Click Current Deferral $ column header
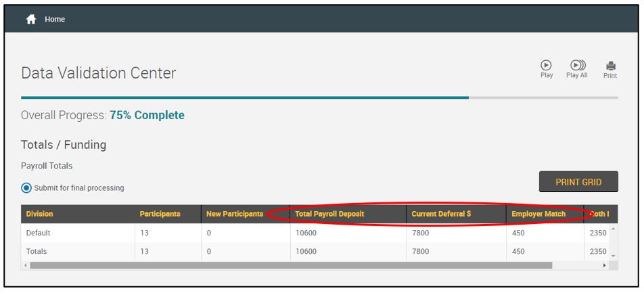 point(441,214)
